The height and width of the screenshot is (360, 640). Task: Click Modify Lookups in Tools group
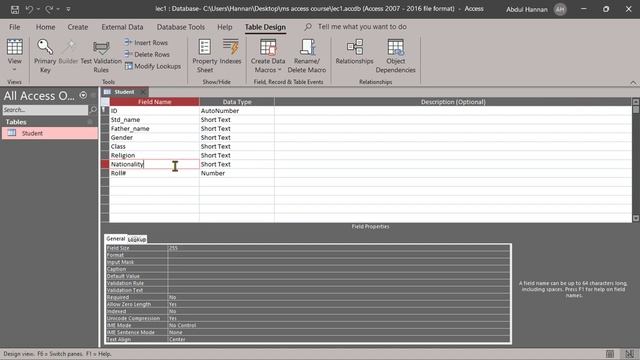(153, 66)
